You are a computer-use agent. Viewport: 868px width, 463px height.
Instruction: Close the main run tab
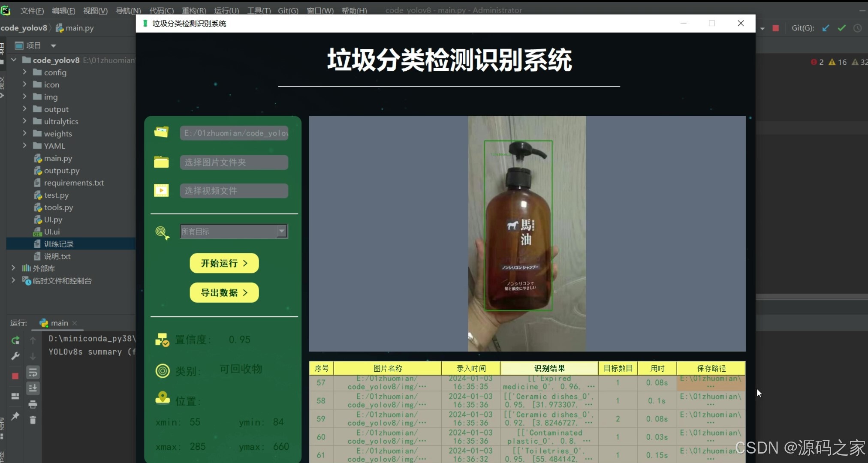pos(75,323)
